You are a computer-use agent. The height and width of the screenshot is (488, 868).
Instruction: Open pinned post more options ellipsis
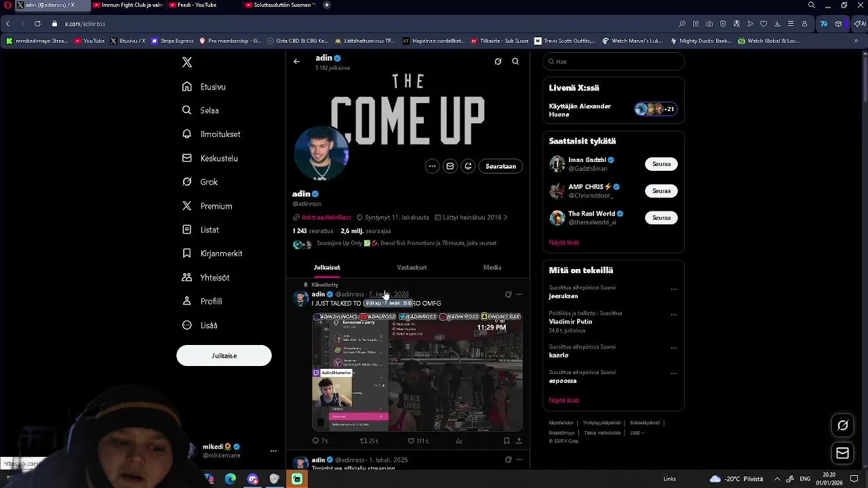pyautogui.click(x=519, y=294)
